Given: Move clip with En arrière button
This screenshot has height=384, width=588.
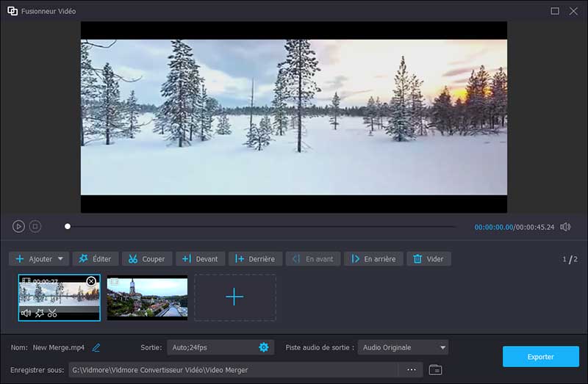Looking at the screenshot, I should click(373, 259).
